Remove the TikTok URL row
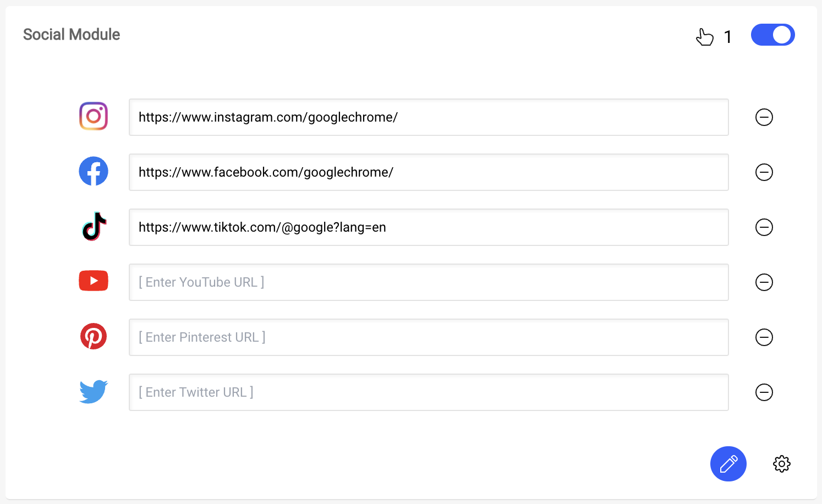The width and height of the screenshot is (822, 504). [x=764, y=227]
